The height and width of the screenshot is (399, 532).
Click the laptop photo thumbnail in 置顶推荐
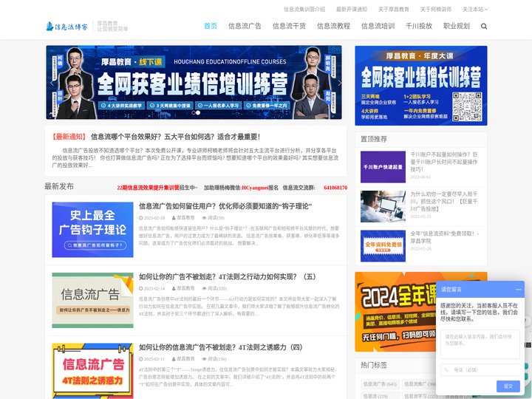(x=383, y=206)
